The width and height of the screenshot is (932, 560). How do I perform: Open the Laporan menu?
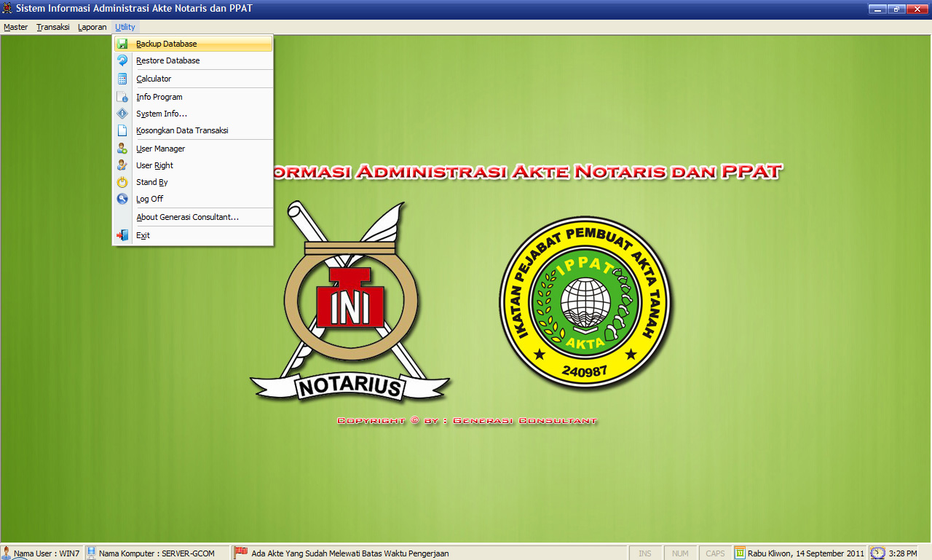click(92, 27)
